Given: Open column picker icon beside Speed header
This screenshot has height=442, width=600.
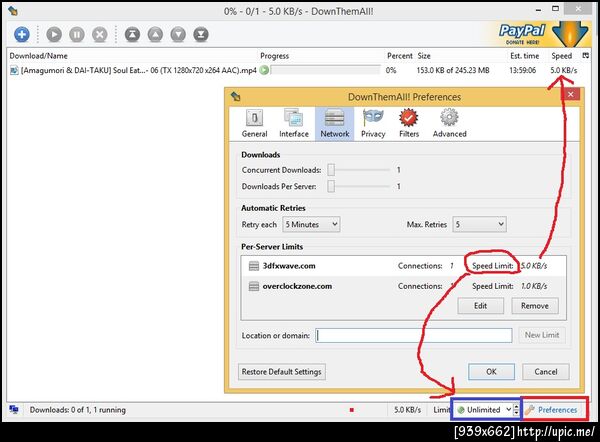Looking at the screenshot, I should [585, 55].
